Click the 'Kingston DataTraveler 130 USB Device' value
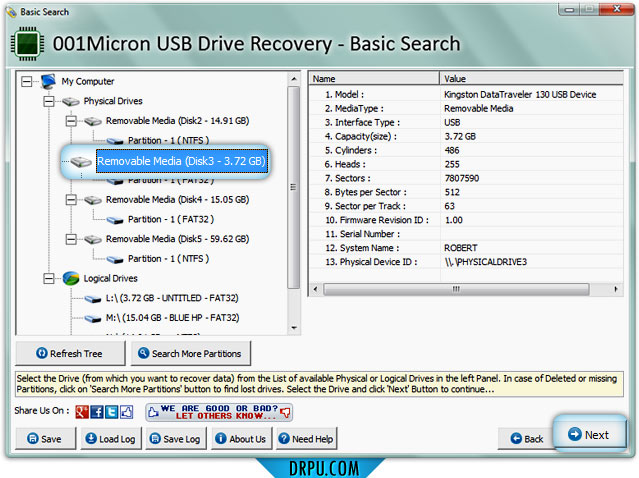The width and height of the screenshot is (639, 478). [520, 95]
